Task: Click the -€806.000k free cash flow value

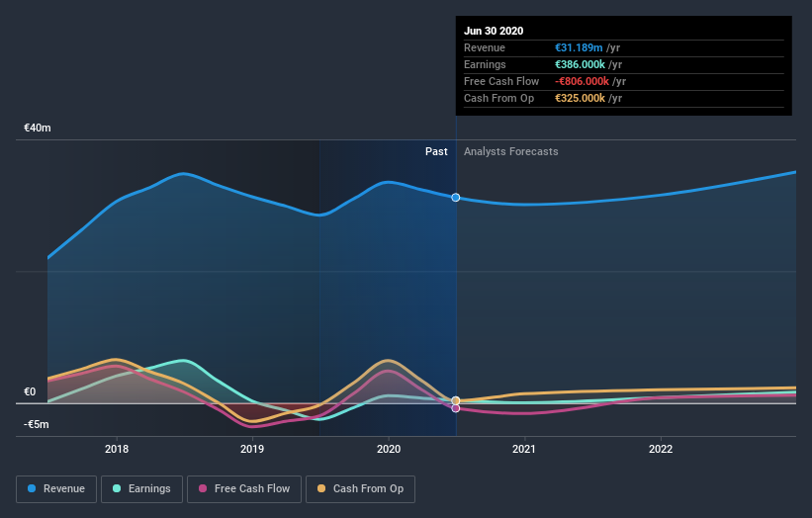Action: [583, 81]
